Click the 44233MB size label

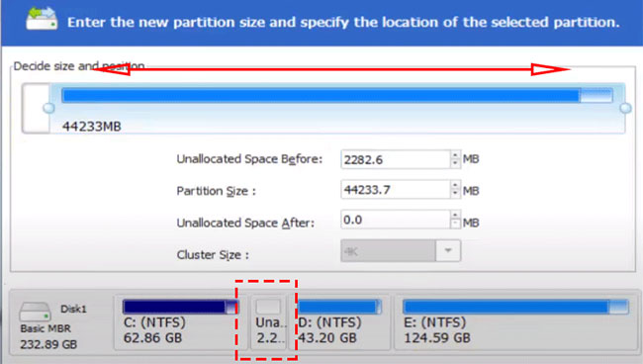coord(91,127)
